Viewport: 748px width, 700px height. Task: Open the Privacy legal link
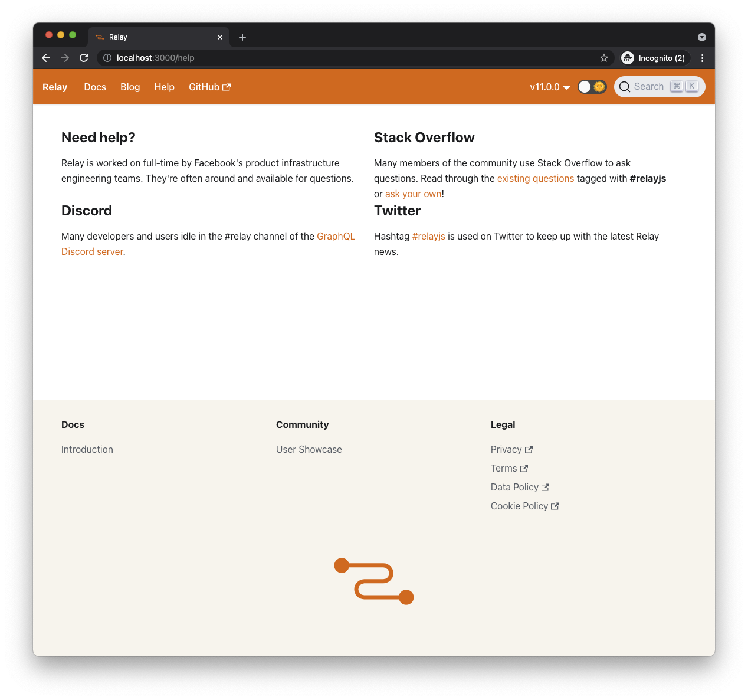pyautogui.click(x=511, y=449)
